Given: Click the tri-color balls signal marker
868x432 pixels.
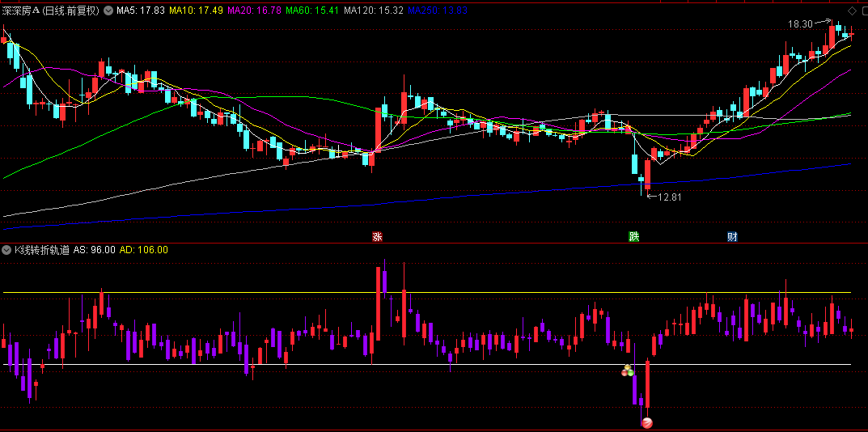Looking at the screenshot, I should (627, 371).
